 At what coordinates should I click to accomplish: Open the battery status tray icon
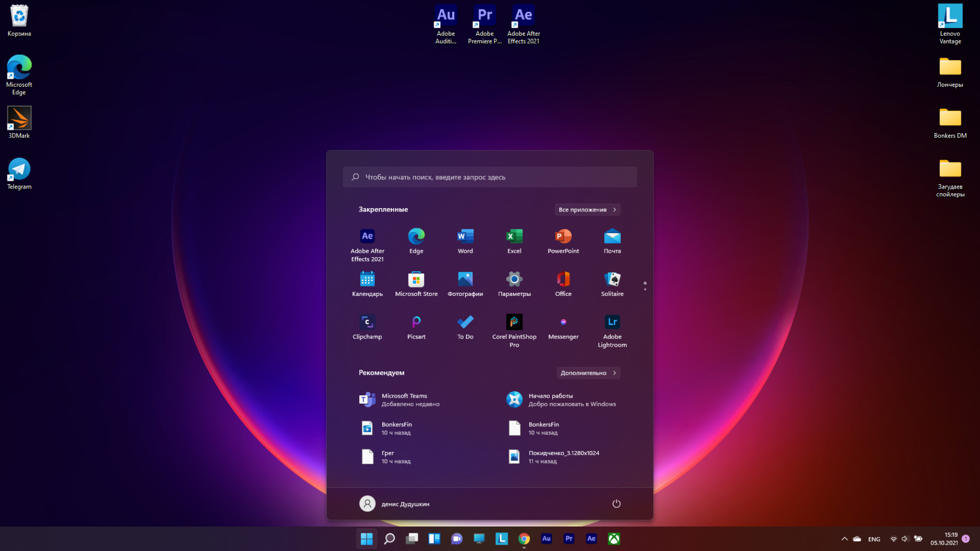pyautogui.click(x=918, y=539)
